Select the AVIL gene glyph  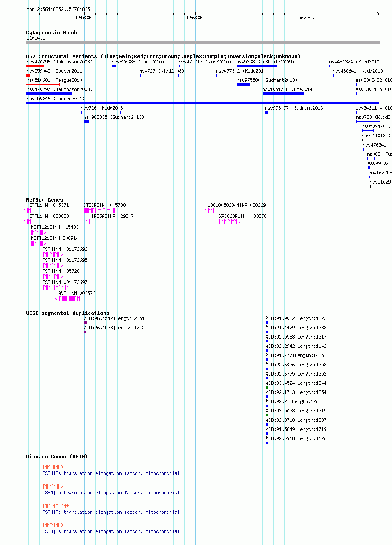click(x=68, y=298)
